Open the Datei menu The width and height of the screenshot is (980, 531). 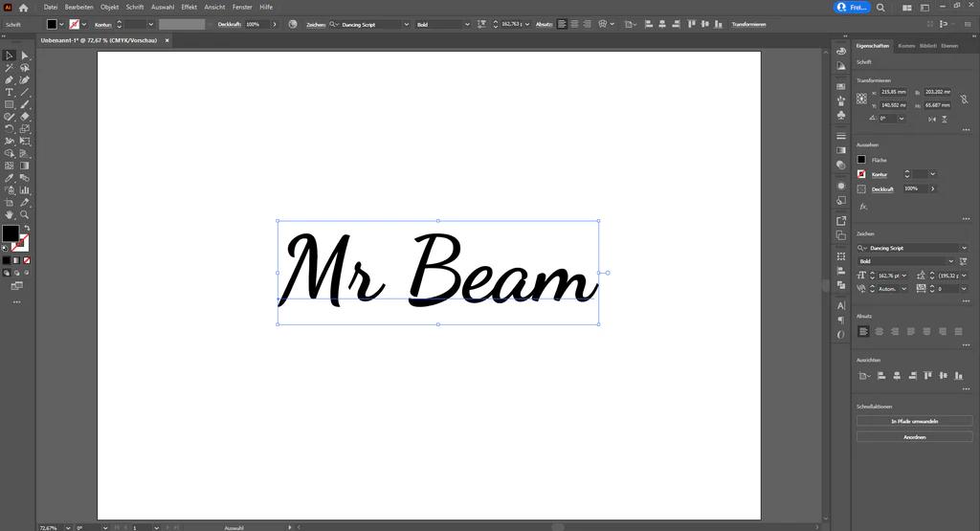click(x=51, y=8)
